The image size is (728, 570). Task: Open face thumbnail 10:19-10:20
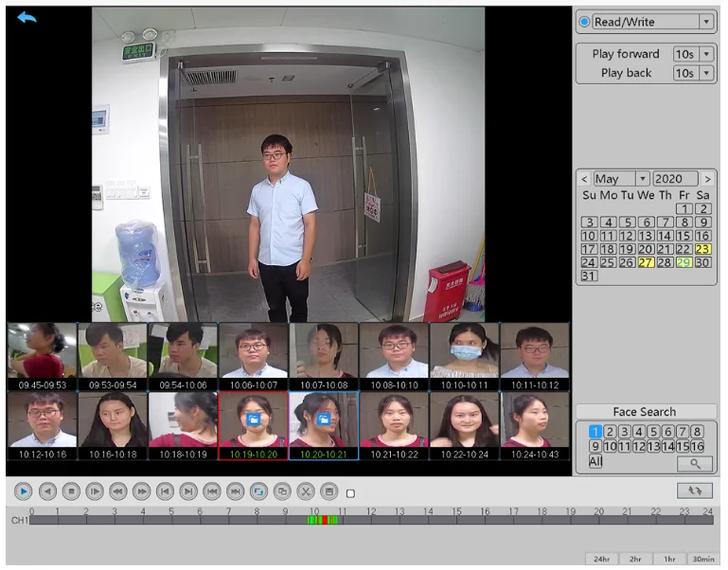(254, 426)
